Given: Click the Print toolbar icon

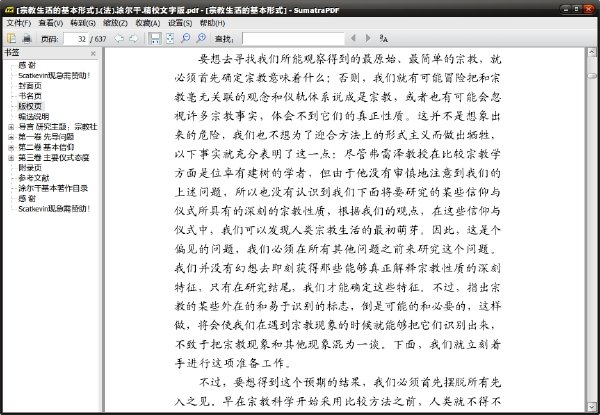Looking at the screenshot, I should pos(27,38).
